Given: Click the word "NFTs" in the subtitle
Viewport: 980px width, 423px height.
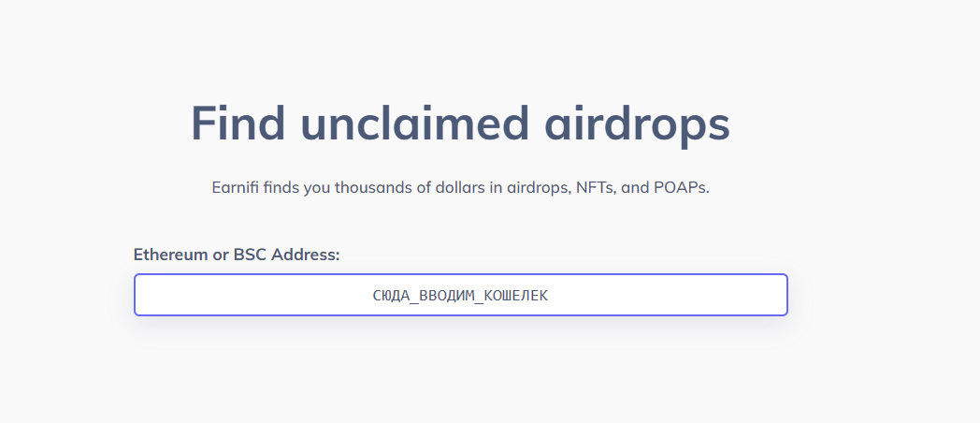Looking at the screenshot, I should pyautogui.click(x=596, y=187).
